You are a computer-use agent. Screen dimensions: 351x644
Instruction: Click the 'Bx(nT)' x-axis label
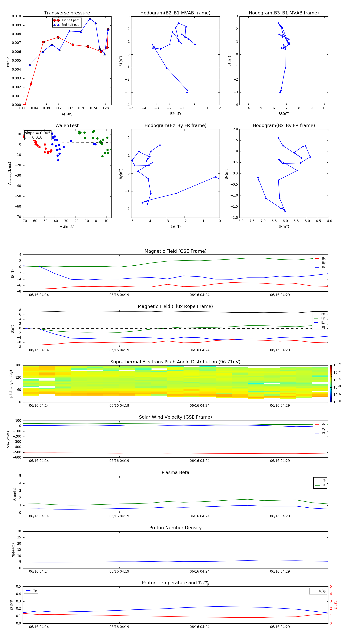point(284,227)
